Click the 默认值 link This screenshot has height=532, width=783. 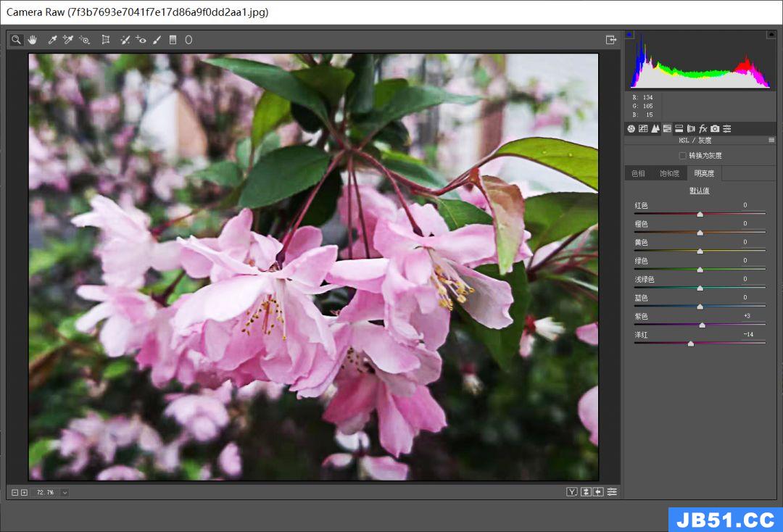[x=699, y=191]
